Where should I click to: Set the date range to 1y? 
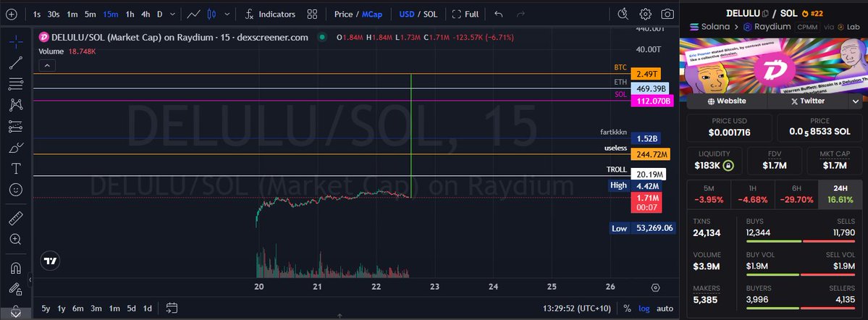tap(62, 308)
